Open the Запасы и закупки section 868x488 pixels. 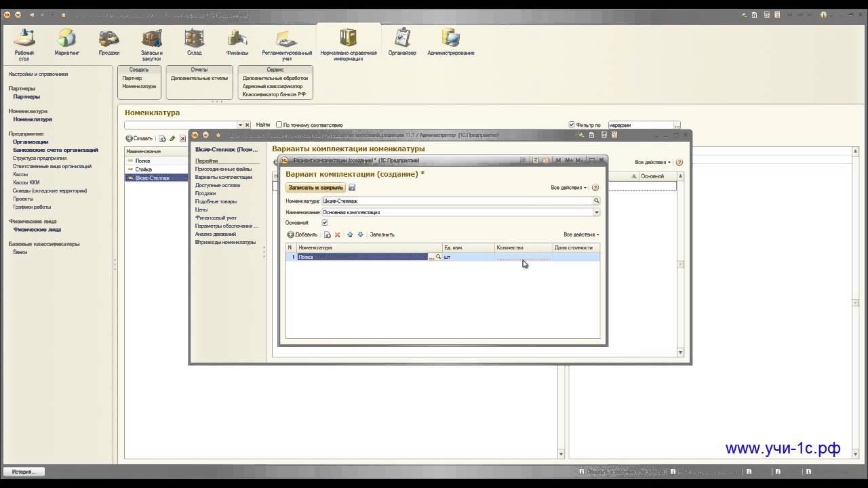151,45
